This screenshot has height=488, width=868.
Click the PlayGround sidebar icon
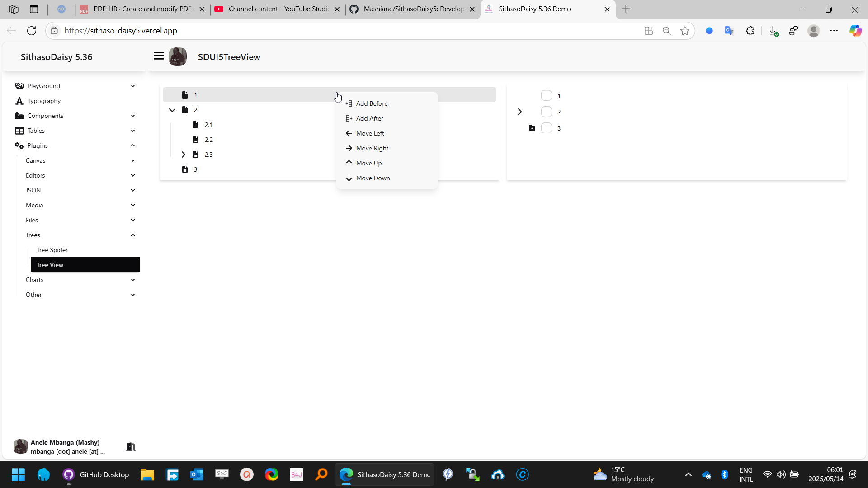pos(19,86)
